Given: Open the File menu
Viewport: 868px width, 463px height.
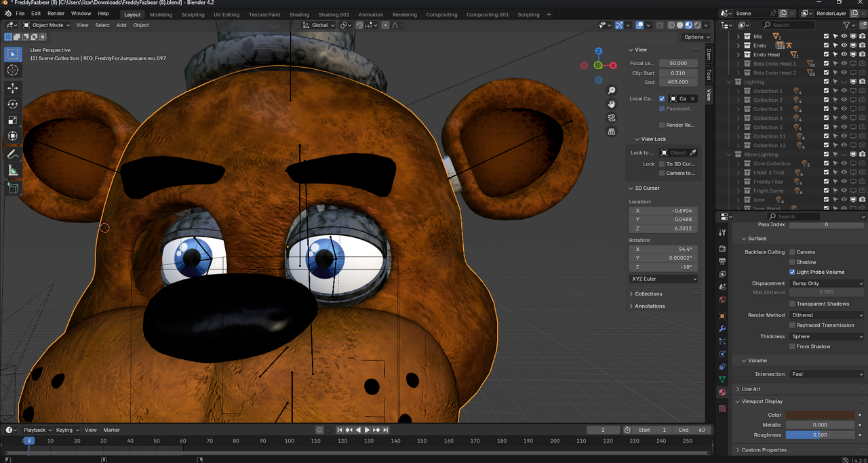Looking at the screenshot, I should [x=20, y=14].
